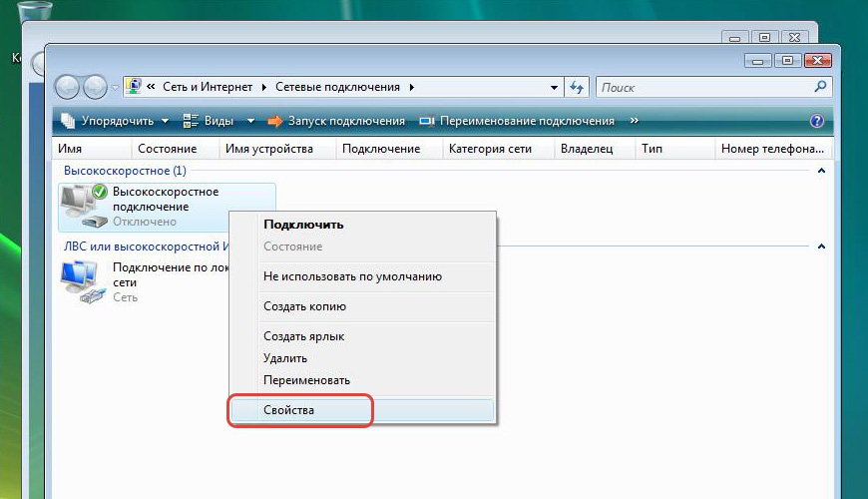The height and width of the screenshot is (499, 868).
Task: Sort by the Подключение column header
Action: [390, 149]
